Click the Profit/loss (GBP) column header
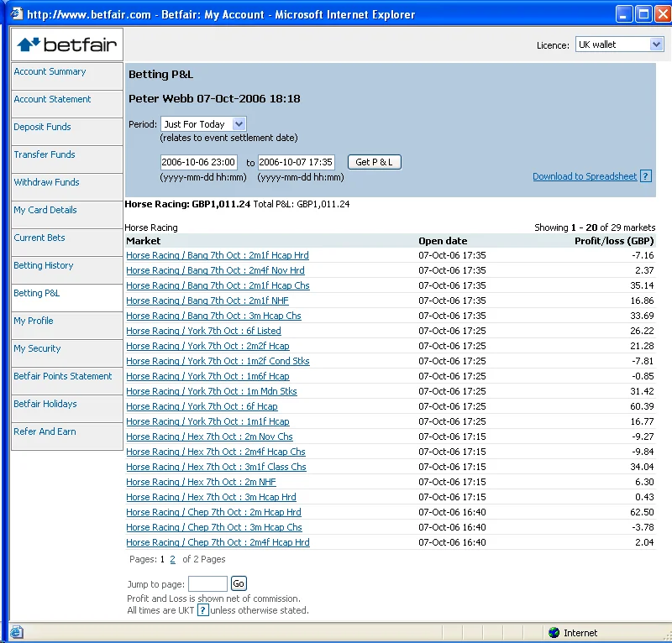 pyautogui.click(x=614, y=241)
